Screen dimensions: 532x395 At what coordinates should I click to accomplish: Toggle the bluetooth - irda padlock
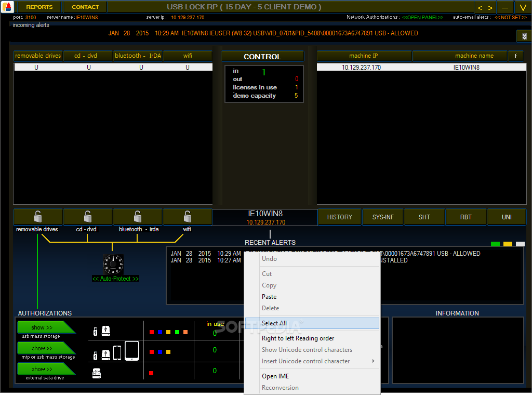tap(137, 217)
